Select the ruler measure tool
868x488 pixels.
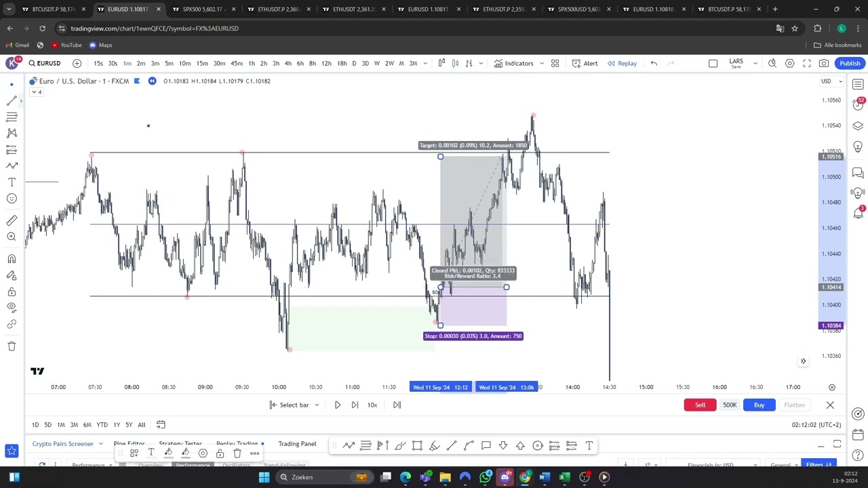[12, 220]
